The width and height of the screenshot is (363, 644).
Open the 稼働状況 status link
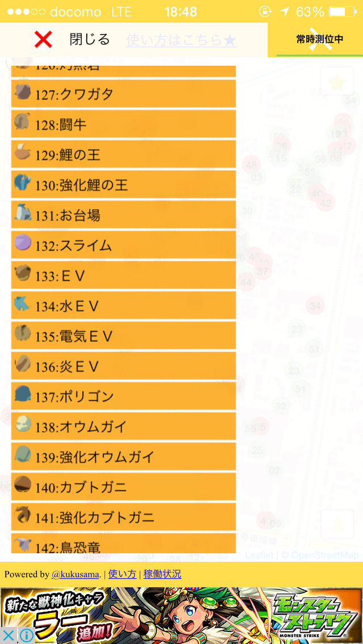point(162,574)
